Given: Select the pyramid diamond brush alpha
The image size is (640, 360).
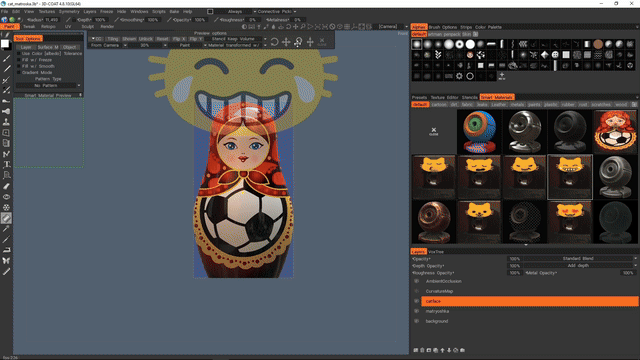Looking at the screenshot, I should pyautogui.click(x=544, y=55).
